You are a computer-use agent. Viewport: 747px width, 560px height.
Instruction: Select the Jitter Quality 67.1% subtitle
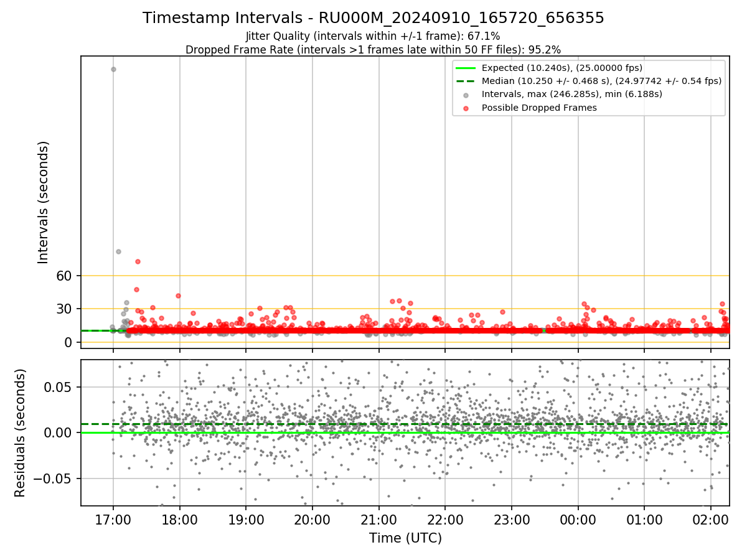click(373, 37)
